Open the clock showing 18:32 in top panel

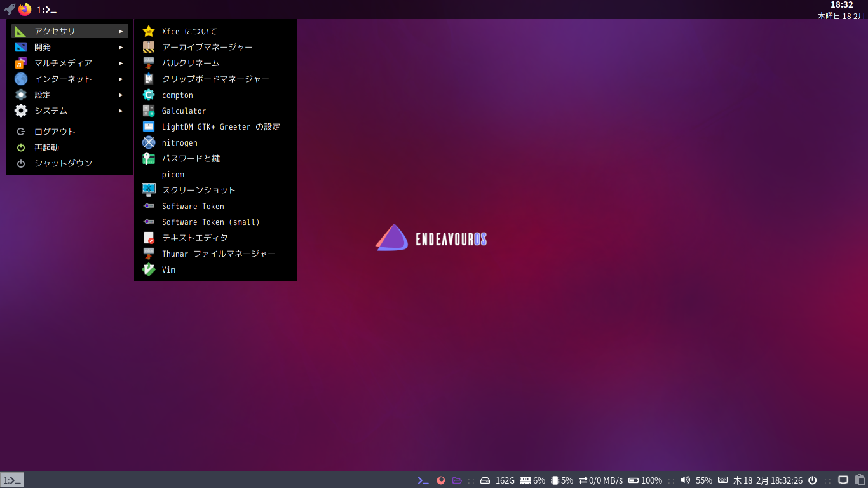[x=841, y=10]
